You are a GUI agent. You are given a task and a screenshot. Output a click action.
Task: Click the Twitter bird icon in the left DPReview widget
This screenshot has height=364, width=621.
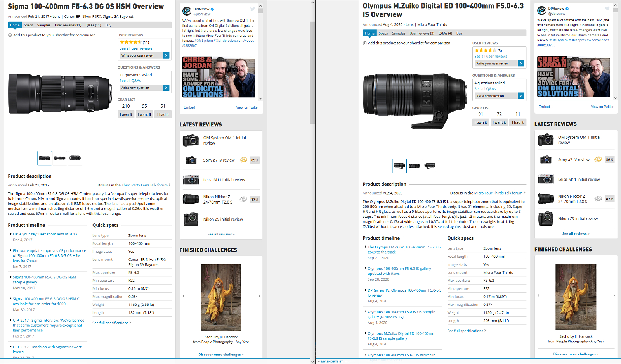[x=253, y=9]
